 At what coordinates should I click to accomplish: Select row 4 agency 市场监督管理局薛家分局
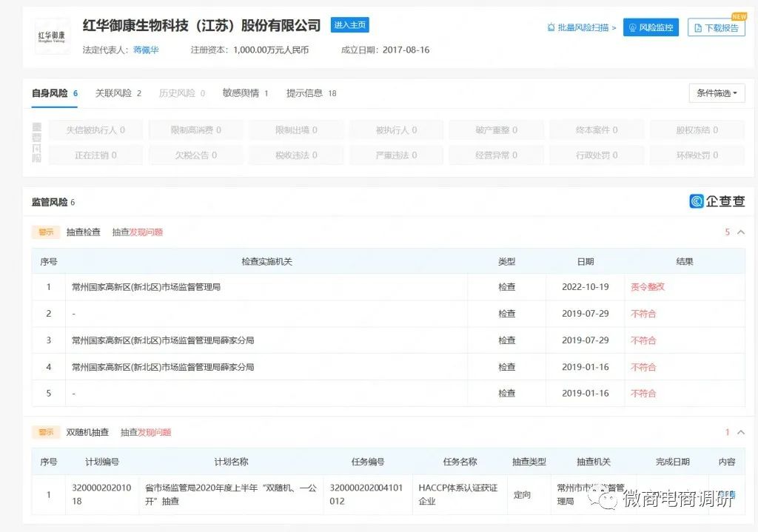click(x=163, y=367)
